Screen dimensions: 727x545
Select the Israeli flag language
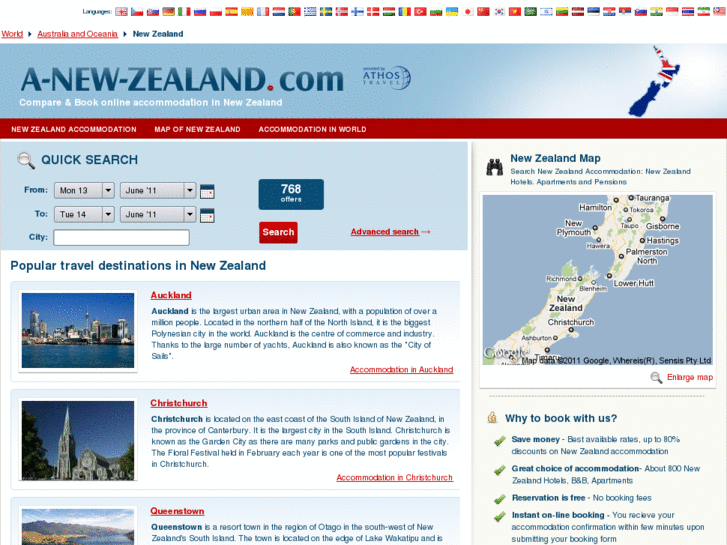tap(547, 12)
